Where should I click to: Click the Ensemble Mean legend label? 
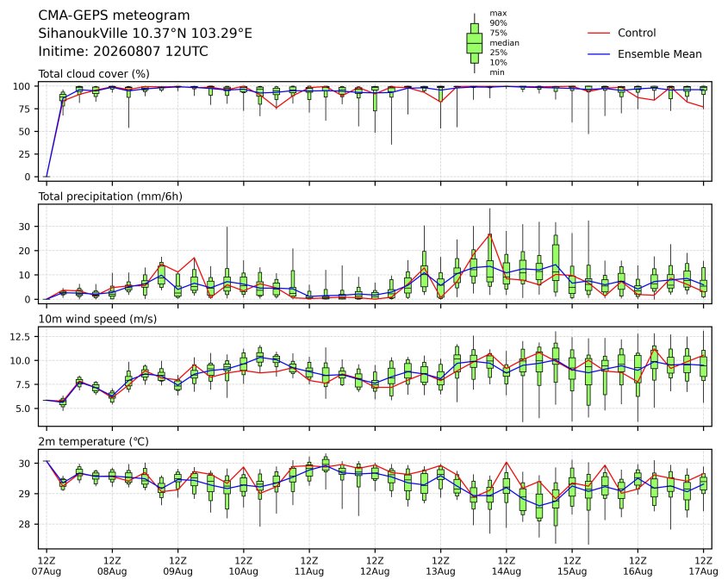(x=659, y=54)
